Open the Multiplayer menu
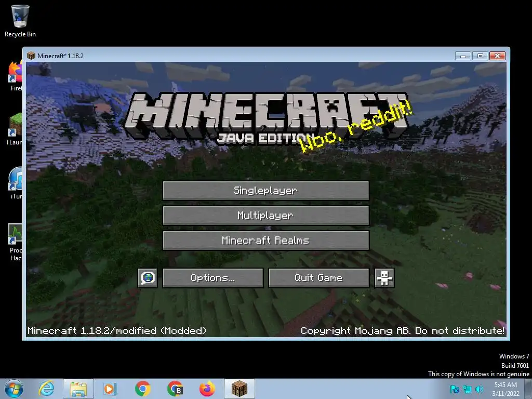This screenshot has height=399, width=532. [x=265, y=216]
